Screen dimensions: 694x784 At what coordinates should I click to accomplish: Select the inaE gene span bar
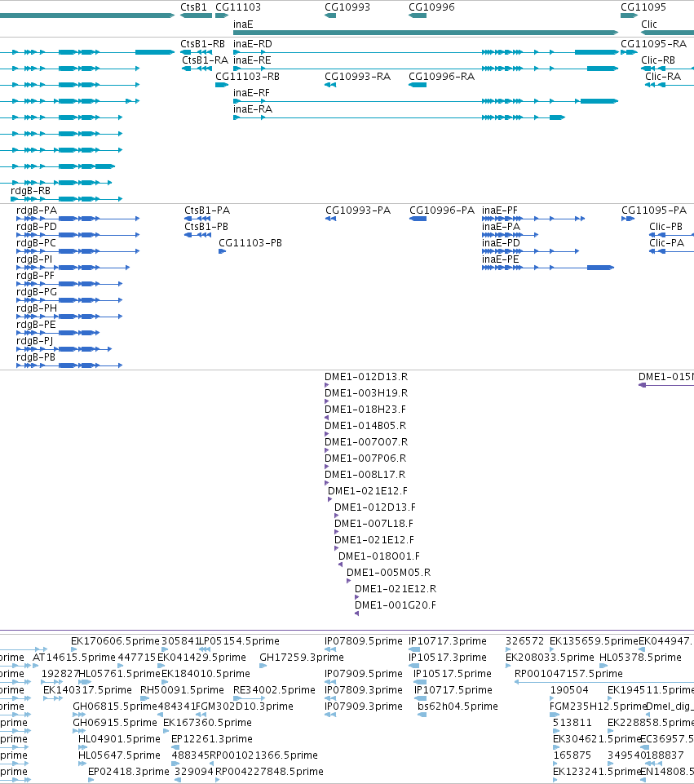click(426, 33)
